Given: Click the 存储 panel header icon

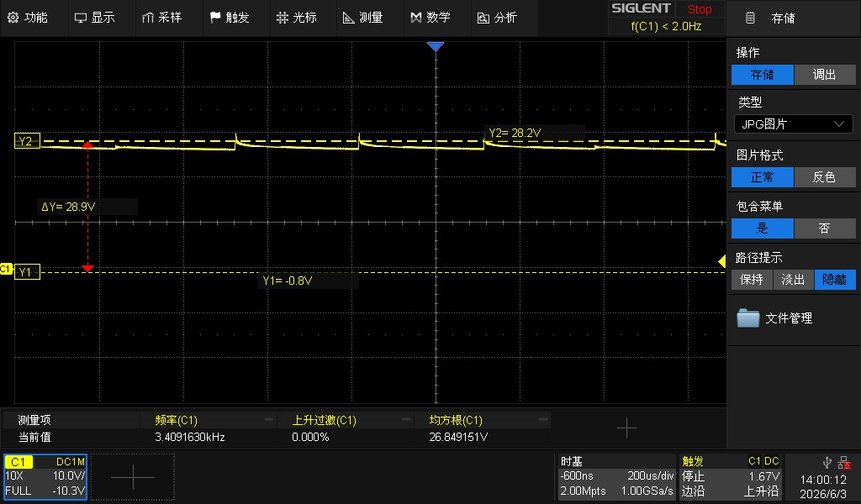Looking at the screenshot, I should tap(750, 18).
